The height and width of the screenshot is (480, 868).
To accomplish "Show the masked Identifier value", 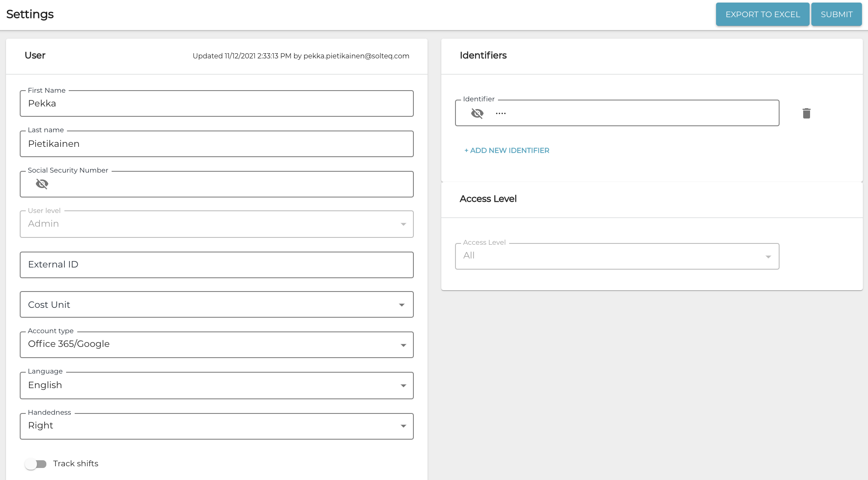I will 477,113.
